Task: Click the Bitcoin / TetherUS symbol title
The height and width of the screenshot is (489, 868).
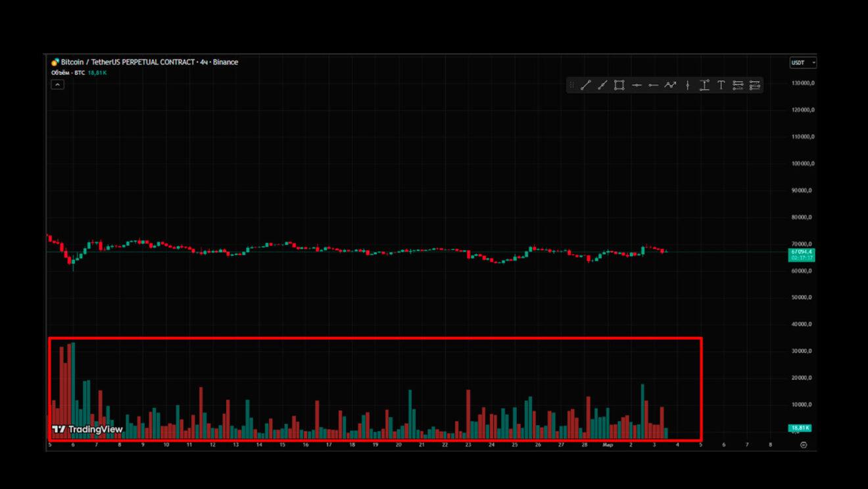Action: [x=145, y=62]
